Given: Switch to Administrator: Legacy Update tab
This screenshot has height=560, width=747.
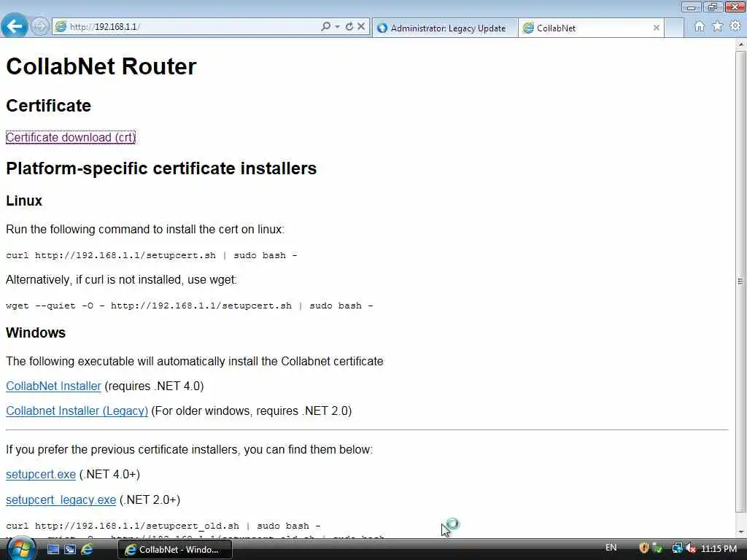Looking at the screenshot, I should pyautogui.click(x=444, y=28).
